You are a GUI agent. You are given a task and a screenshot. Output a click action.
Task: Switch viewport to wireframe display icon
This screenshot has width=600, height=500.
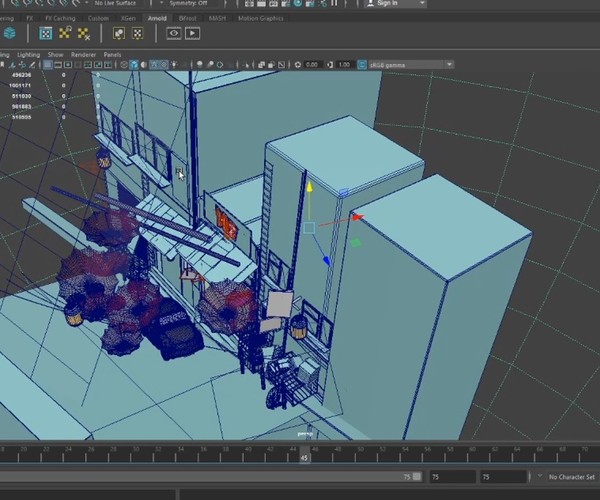pyautogui.click(x=124, y=65)
